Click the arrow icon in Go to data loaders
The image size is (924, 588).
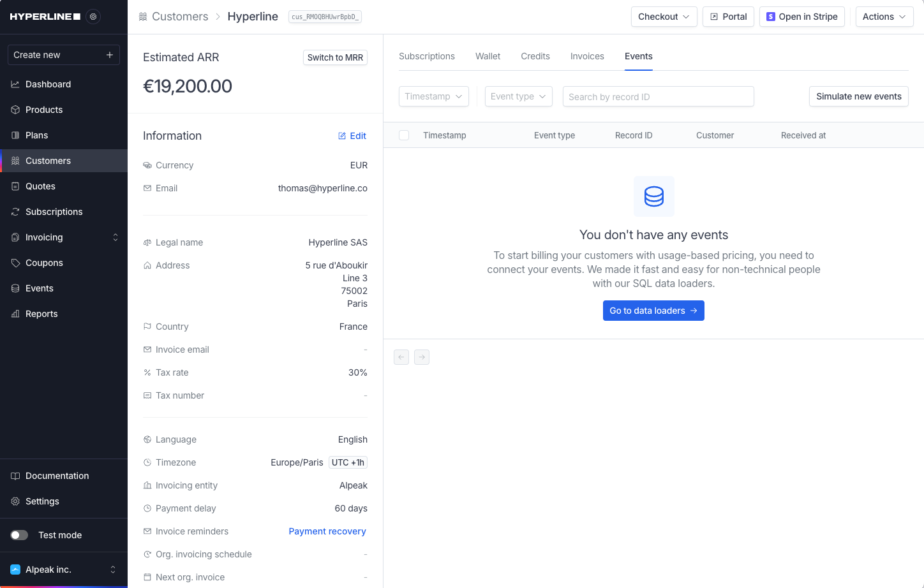(694, 311)
